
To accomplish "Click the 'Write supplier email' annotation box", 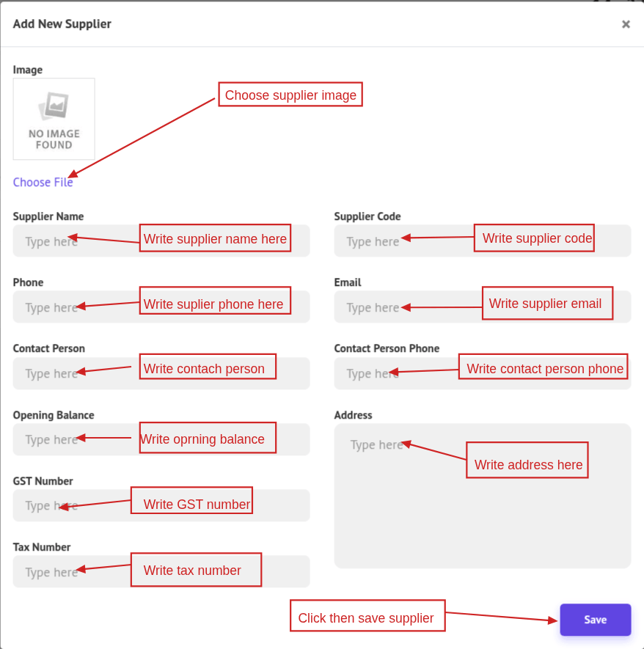I will [x=546, y=303].
